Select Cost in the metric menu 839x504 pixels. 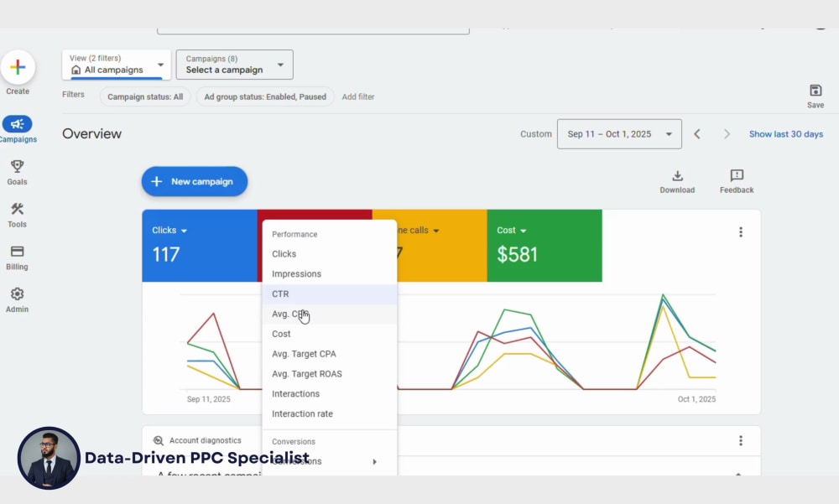pos(330,334)
